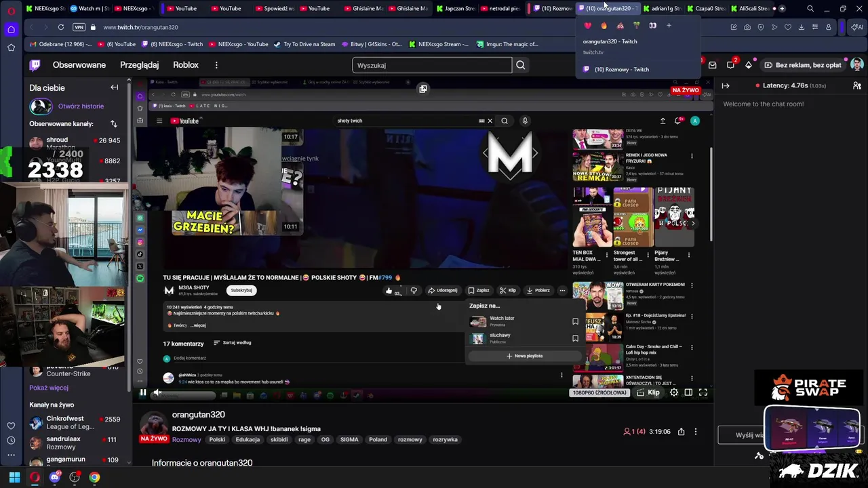
Task: Open Opera easy setup sliders icon
Action: pos(815,27)
